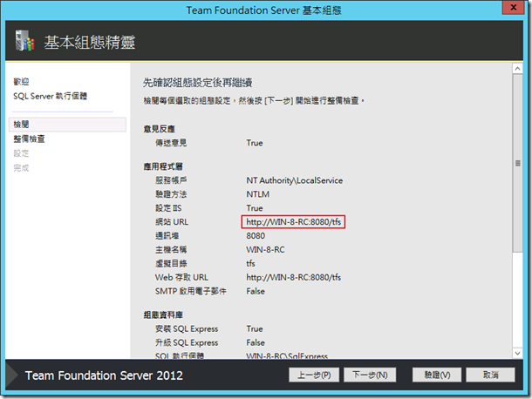
Task: Open the 整備檢查 step in sidebar
Action: pyautogui.click(x=29, y=139)
